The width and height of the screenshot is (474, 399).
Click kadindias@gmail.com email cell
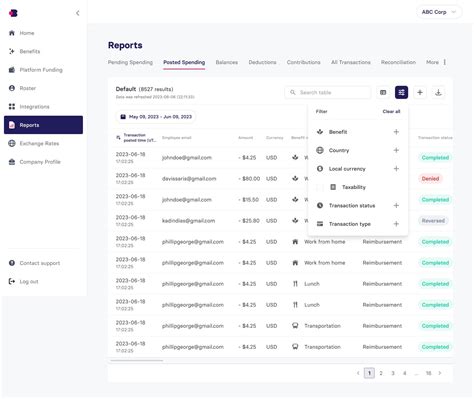[x=188, y=221]
